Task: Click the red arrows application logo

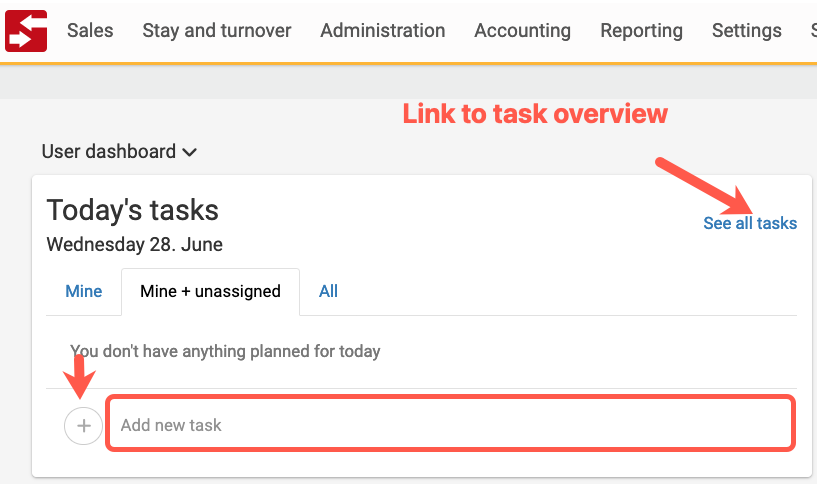Action: click(26, 31)
